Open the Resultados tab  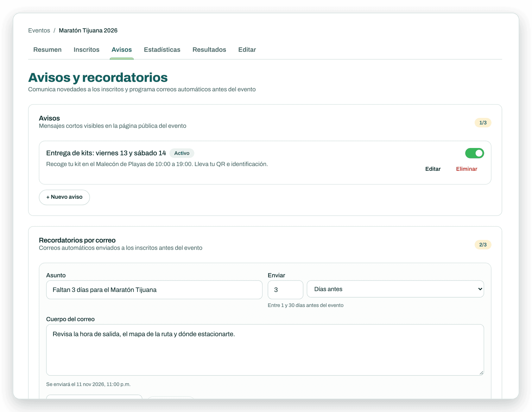[209, 50]
